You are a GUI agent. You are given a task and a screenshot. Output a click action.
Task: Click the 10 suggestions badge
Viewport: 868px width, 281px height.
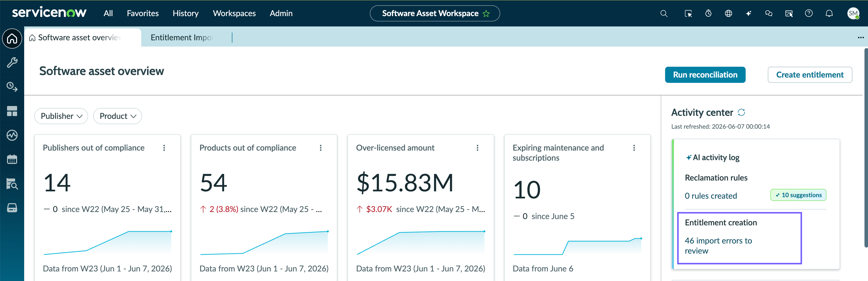point(798,195)
